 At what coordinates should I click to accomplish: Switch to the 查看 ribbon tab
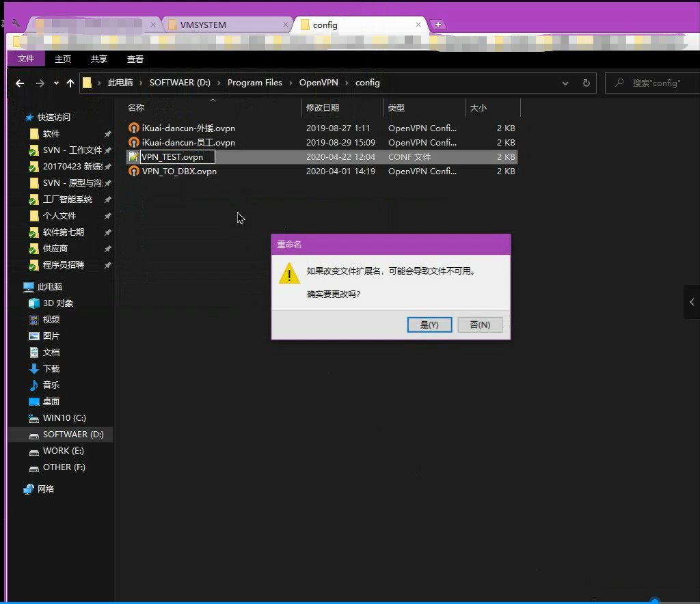(135, 59)
